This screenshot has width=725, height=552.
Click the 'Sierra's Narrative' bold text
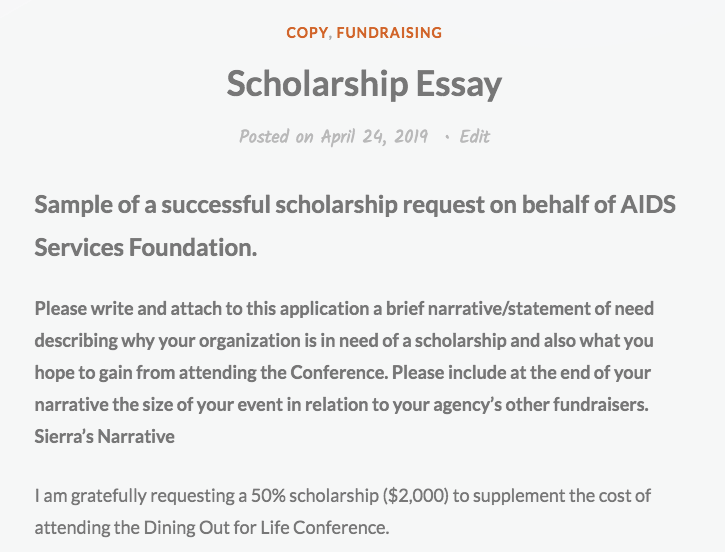click(104, 436)
